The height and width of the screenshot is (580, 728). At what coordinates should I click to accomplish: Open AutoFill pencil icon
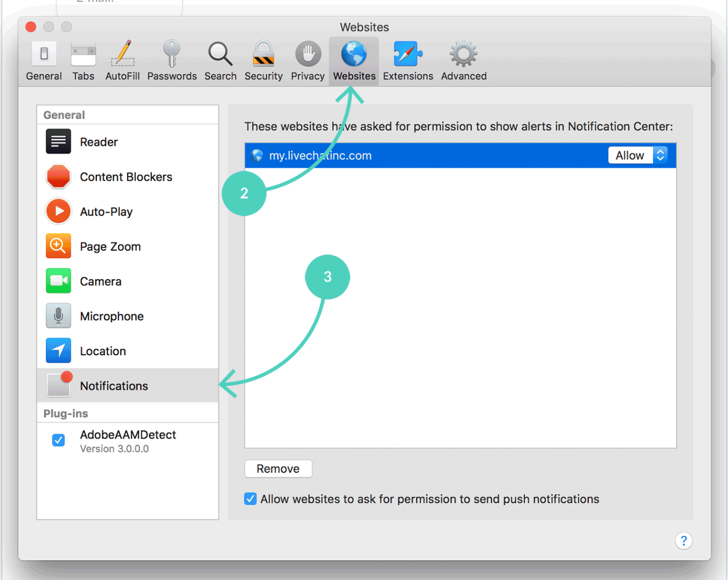pyautogui.click(x=123, y=53)
